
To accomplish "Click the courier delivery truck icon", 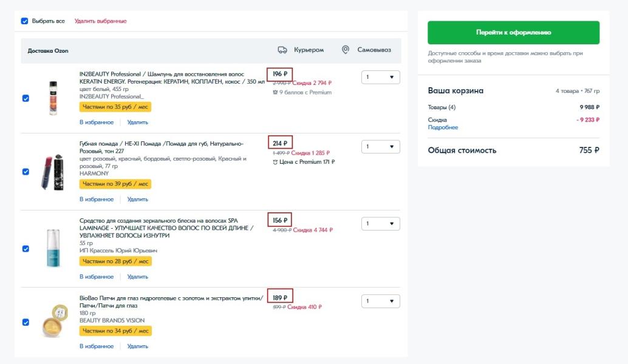I will click(282, 50).
